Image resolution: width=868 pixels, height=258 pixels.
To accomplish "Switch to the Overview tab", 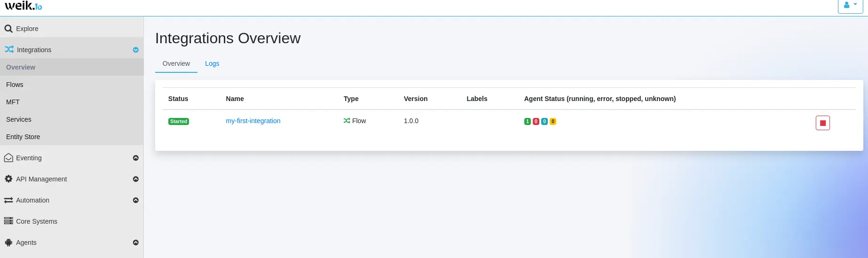I will pos(176,63).
